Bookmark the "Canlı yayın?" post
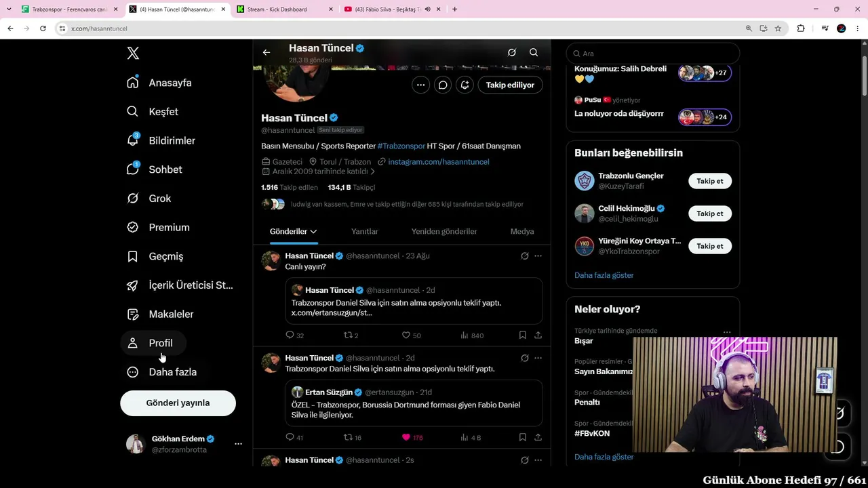The width and height of the screenshot is (868, 488). 522,335
